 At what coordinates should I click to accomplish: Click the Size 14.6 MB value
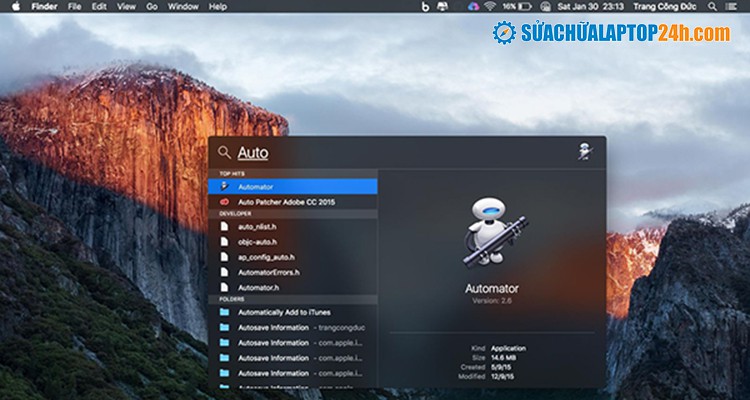click(x=503, y=358)
